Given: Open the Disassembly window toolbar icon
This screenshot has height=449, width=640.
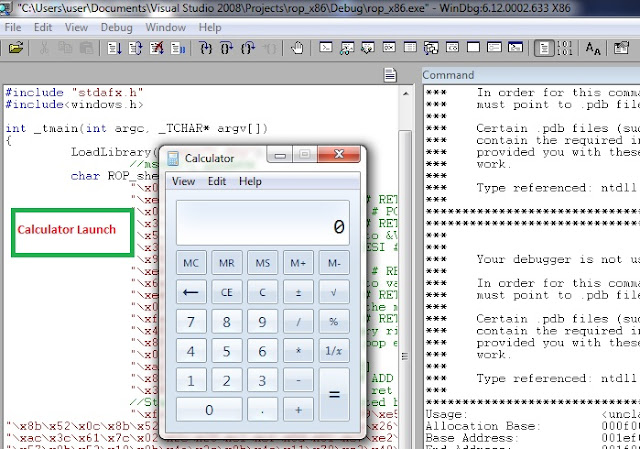Looking at the screenshot, I should coord(452,48).
